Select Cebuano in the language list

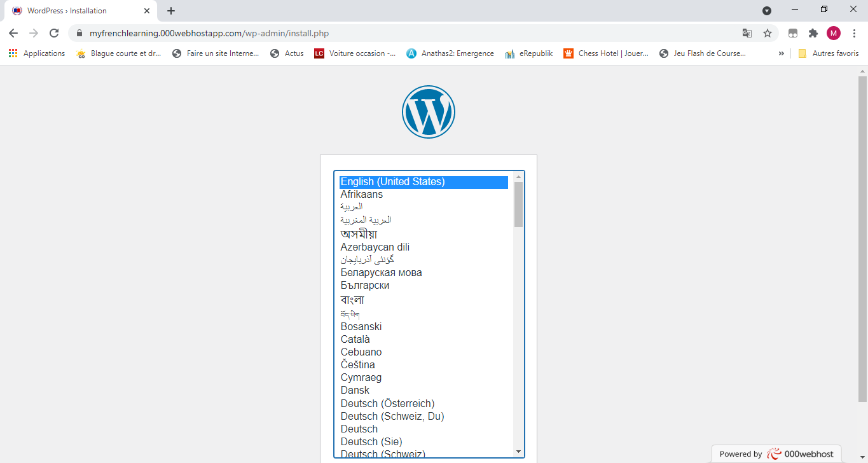tap(424, 352)
